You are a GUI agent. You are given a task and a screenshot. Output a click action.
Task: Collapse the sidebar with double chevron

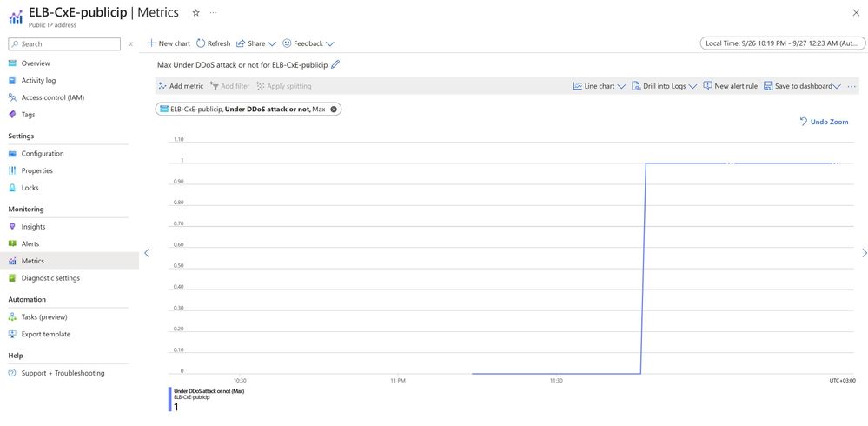pyautogui.click(x=130, y=43)
